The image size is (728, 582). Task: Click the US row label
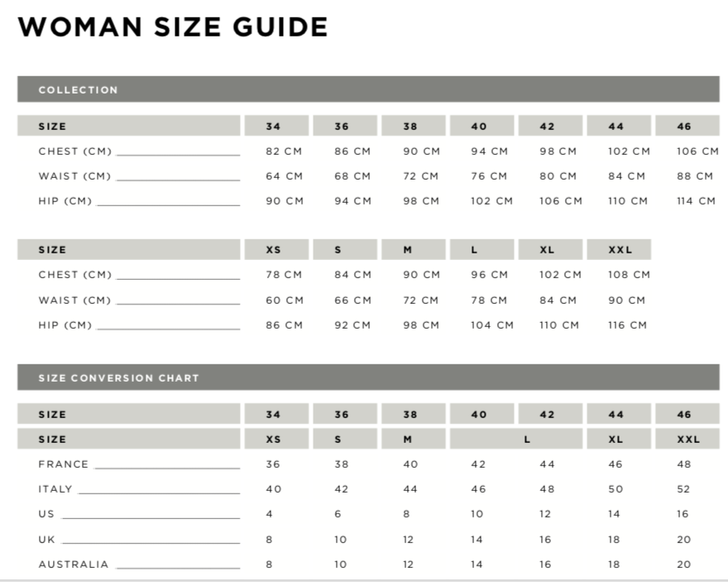pyautogui.click(x=46, y=514)
